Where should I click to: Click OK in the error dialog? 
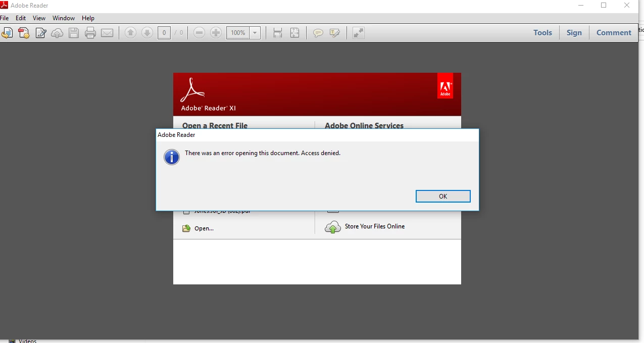tap(443, 196)
